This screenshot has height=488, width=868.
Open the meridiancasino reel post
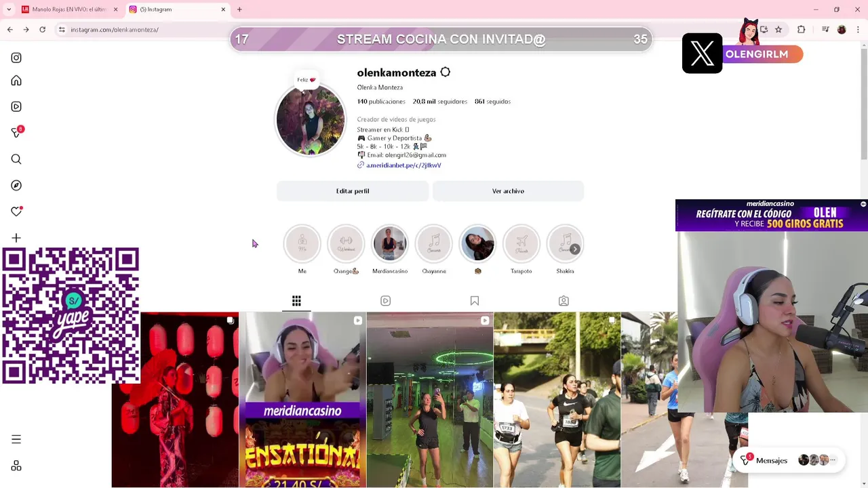(x=302, y=400)
